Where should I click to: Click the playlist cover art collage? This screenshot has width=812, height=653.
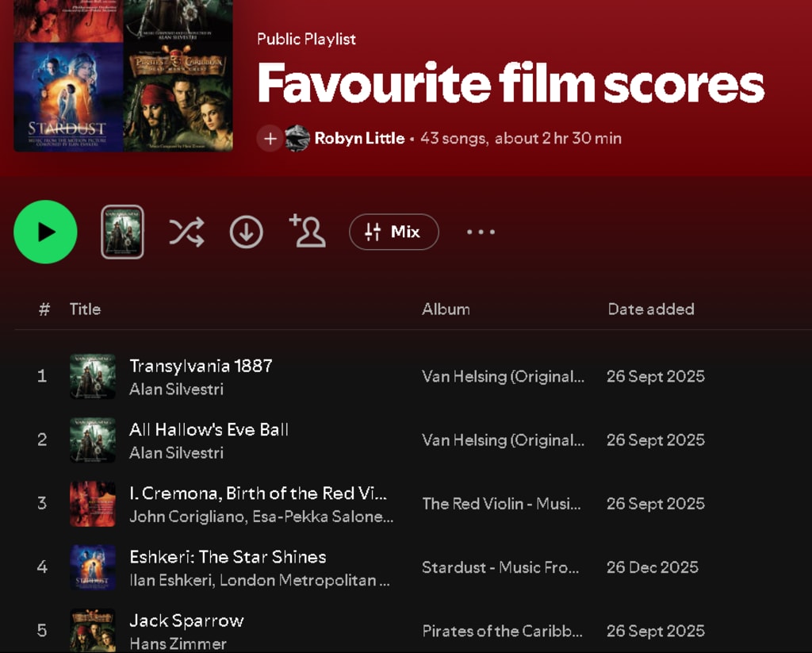[x=123, y=75]
